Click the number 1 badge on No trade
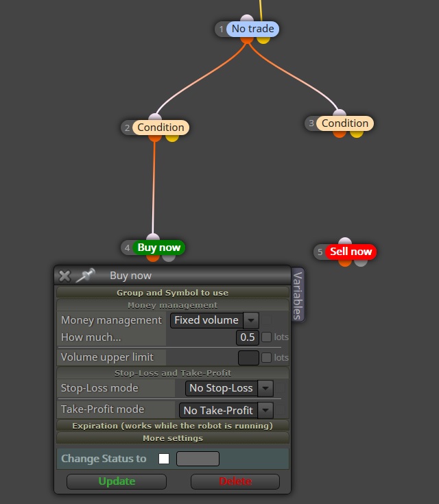 coord(222,29)
